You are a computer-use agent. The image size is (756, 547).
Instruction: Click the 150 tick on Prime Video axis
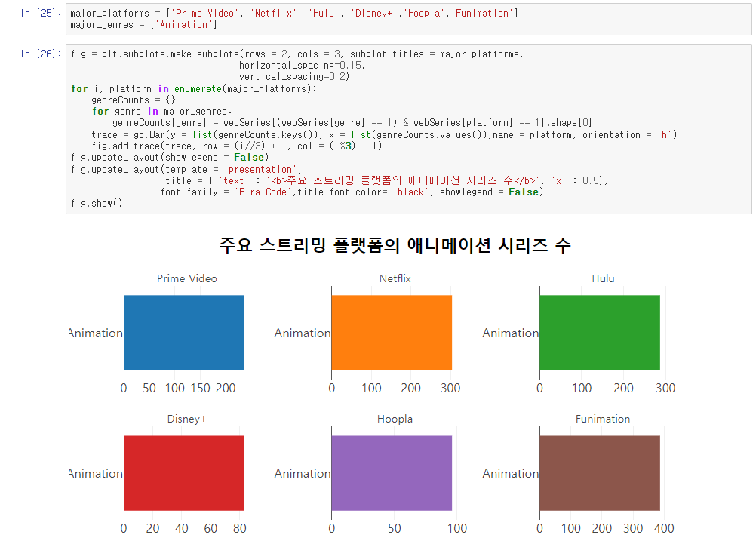[200, 388]
